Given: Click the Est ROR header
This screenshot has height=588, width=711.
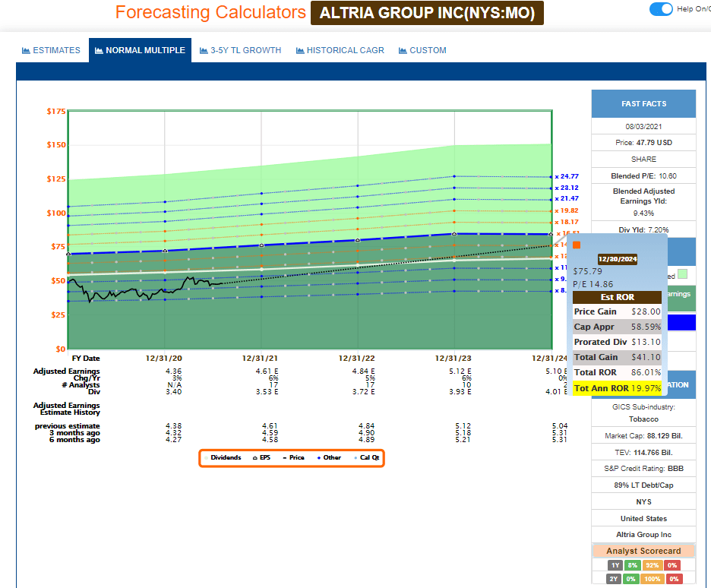Looking at the screenshot, I should [x=617, y=297].
